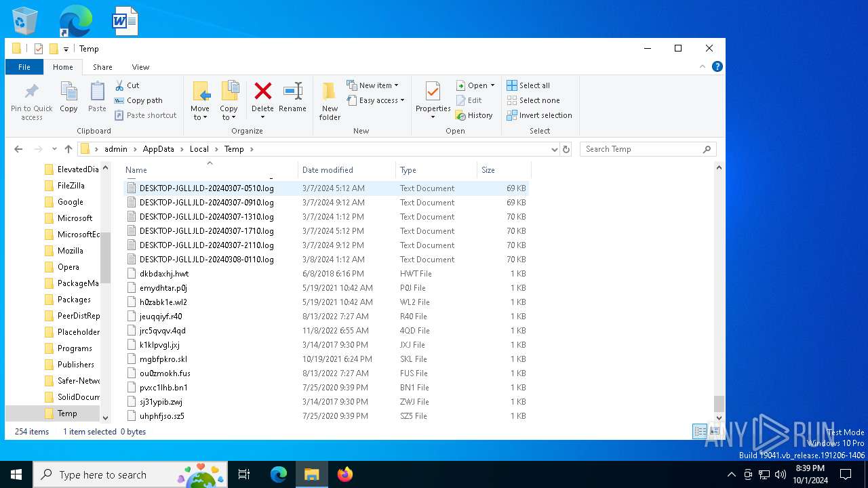Open Task View on taskbar
868x488 pixels.
pos(244,474)
